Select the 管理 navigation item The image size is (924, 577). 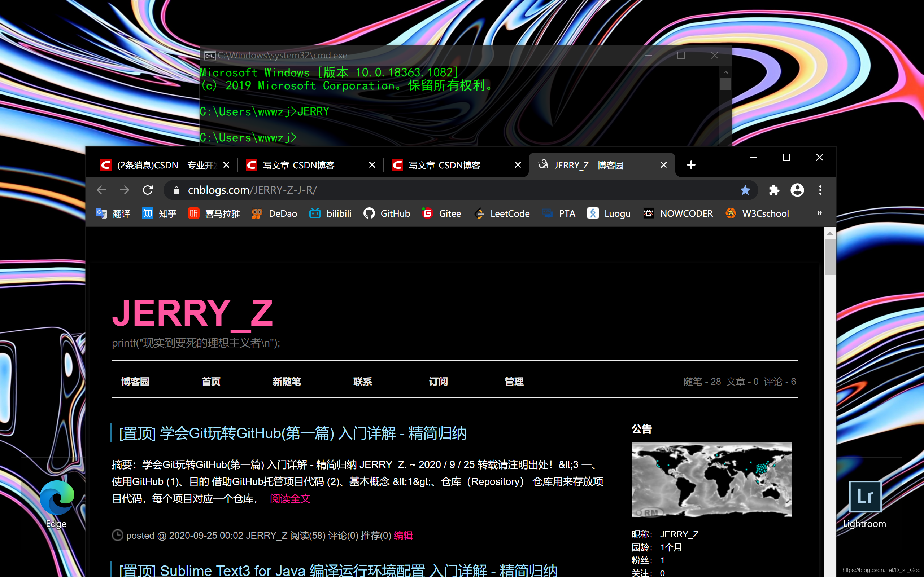(x=514, y=381)
